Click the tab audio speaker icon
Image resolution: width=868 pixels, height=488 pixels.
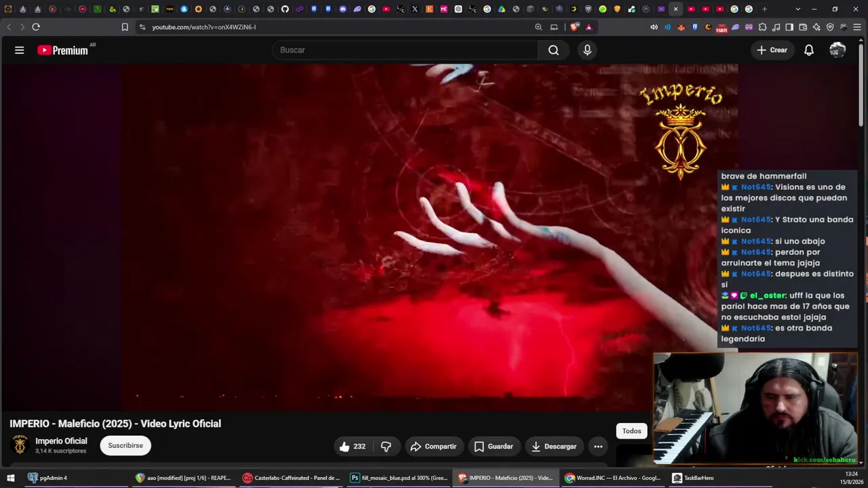654,27
